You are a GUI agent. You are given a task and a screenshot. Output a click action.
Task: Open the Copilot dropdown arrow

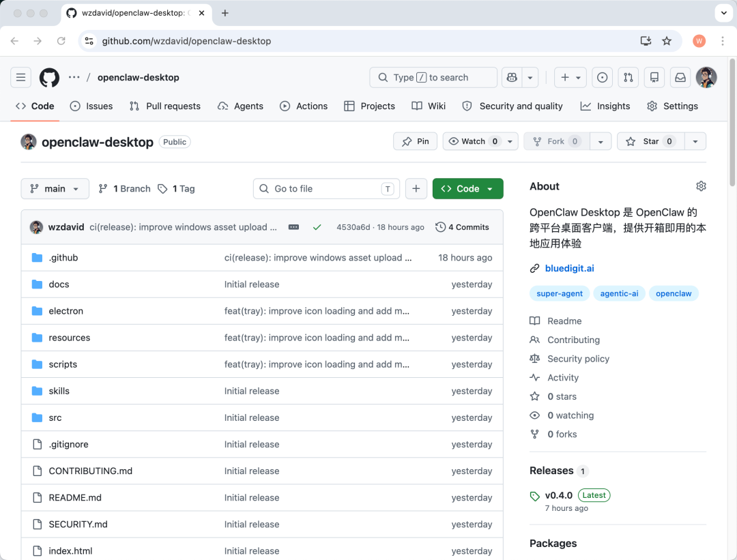(530, 78)
